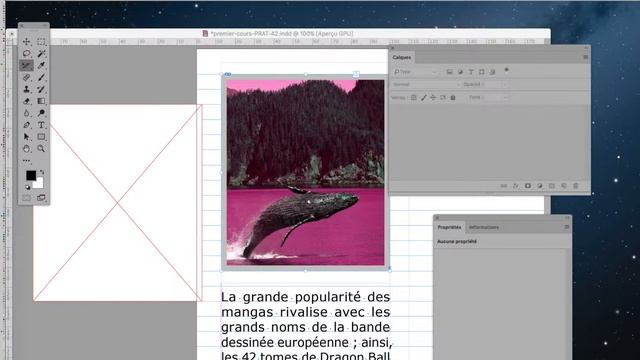Screen dimensions: 640x360
Task: Toggle Quick Mask mode in toolbox
Action: [x=27, y=198]
